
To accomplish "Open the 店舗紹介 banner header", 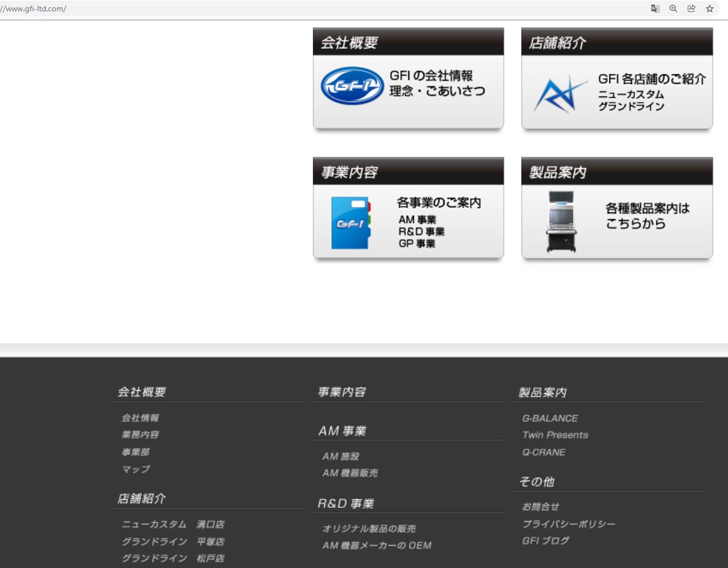I will point(616,43).
